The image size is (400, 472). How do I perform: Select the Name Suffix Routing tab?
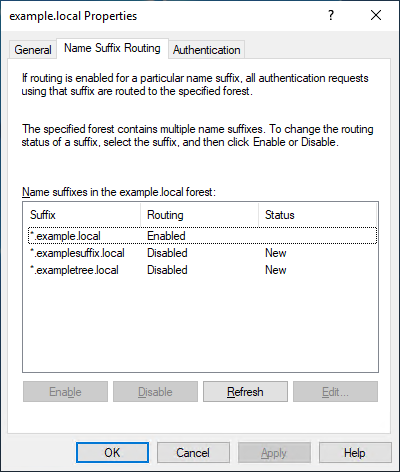[x=112, y=48]
